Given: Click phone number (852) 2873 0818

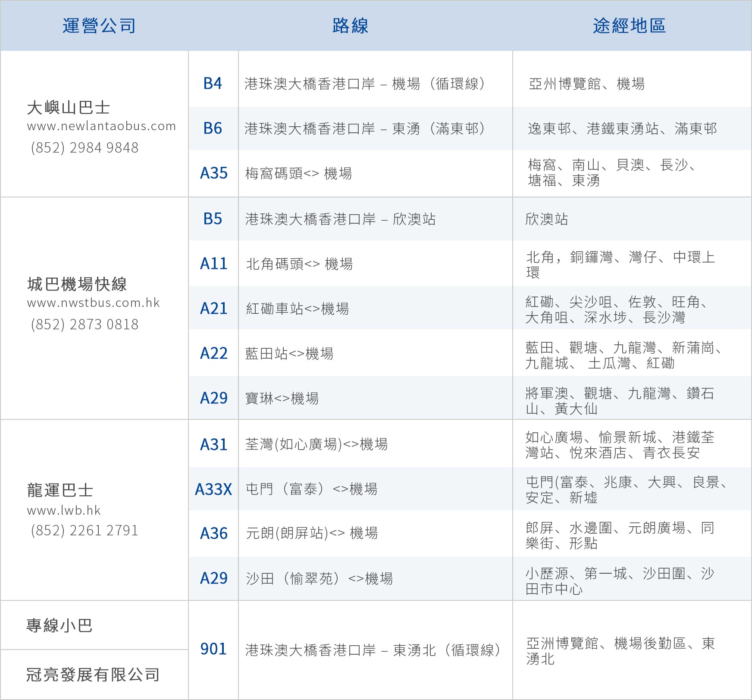Looking at the screenshot, I should 85,325.
